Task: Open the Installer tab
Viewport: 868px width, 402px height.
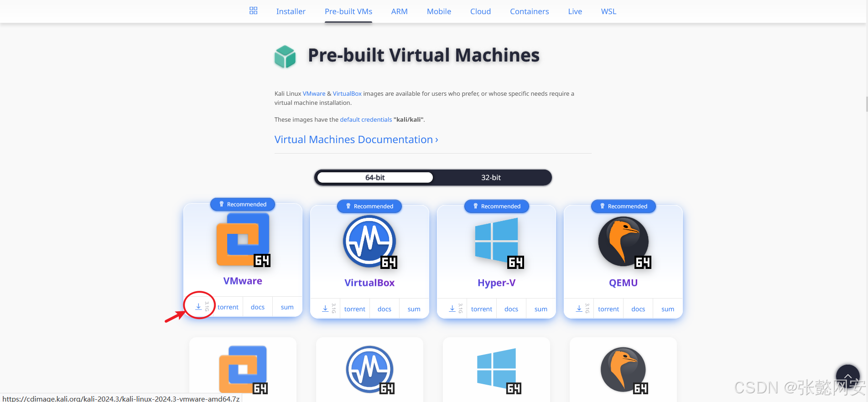Action: [x=291, y=11]
